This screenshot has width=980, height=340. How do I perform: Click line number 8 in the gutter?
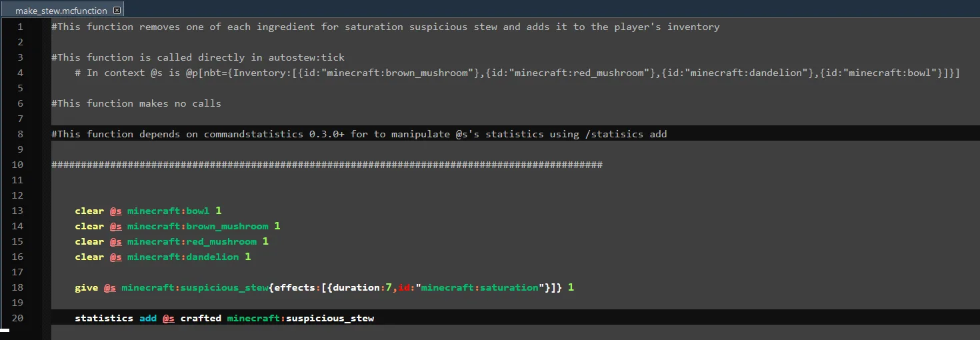click(20, 134)
